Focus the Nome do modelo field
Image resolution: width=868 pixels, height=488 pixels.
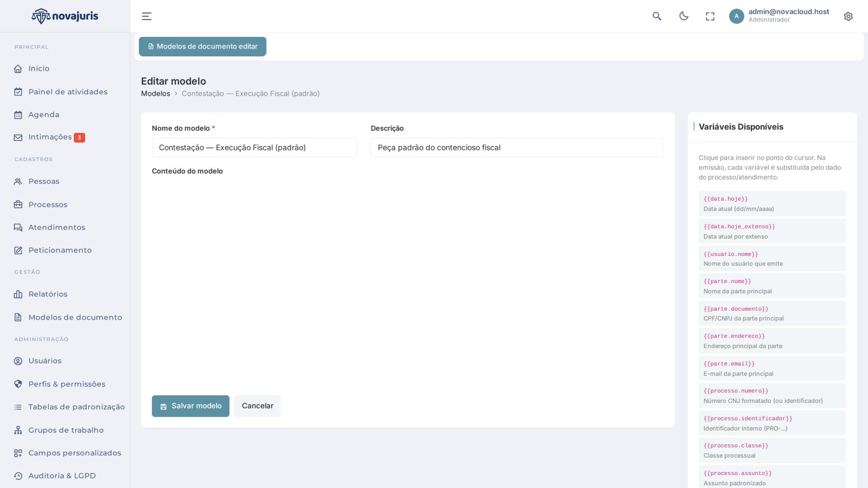[x=254, y=147]
